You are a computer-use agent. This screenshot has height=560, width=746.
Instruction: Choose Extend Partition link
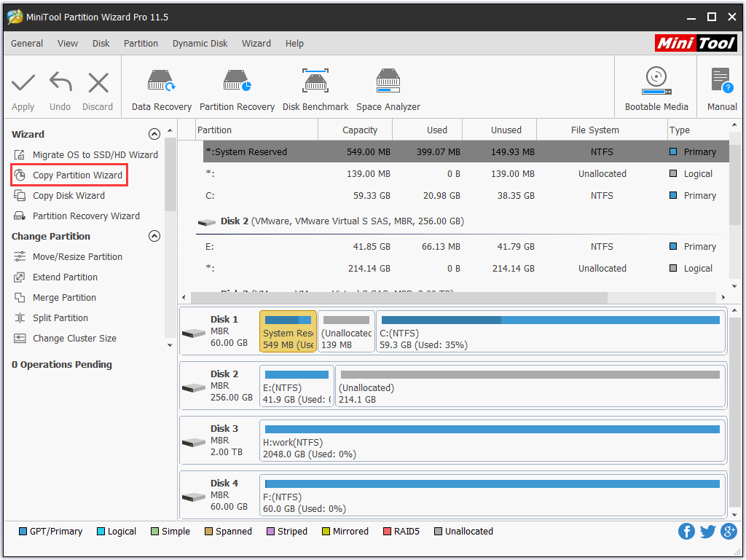(65, 277)
